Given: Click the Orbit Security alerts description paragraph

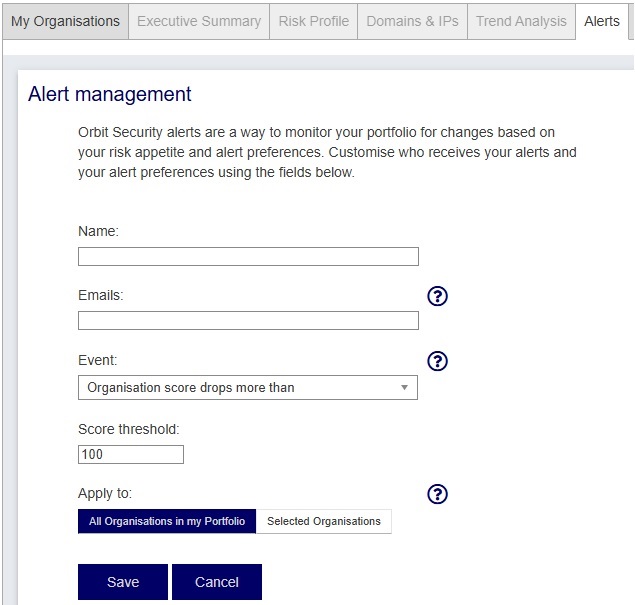Looking at the screenshot, I should point(327,152).
